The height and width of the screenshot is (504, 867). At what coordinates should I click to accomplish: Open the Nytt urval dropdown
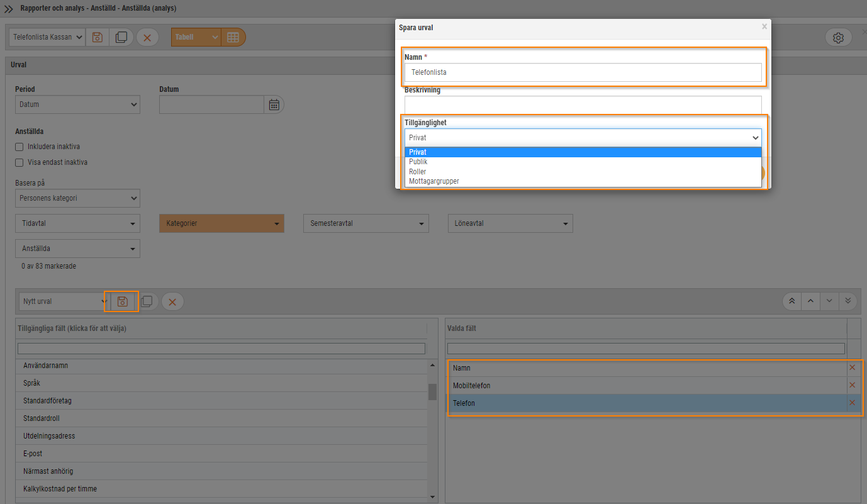[64, 301]
